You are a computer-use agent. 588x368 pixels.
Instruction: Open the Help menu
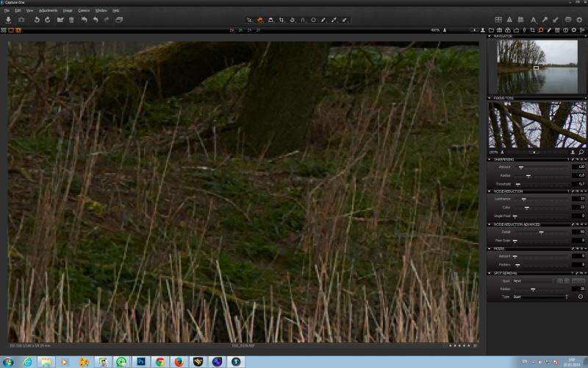point(116,10)
